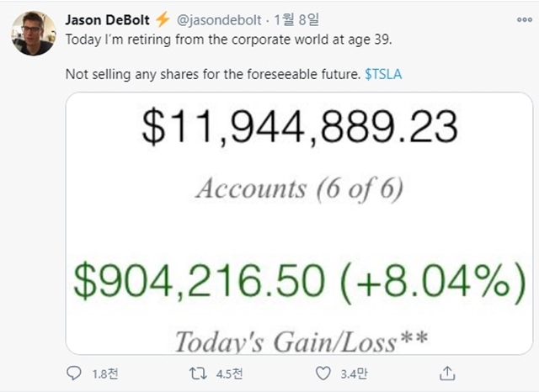Click the lightning bolt emoji beside the name
539x392 pixels.
pos(163,19)
